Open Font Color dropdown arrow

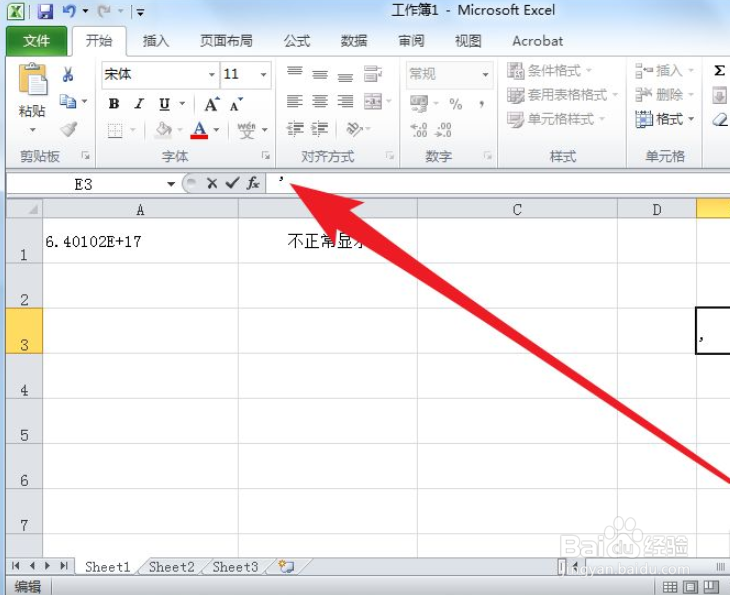[216, 130]
